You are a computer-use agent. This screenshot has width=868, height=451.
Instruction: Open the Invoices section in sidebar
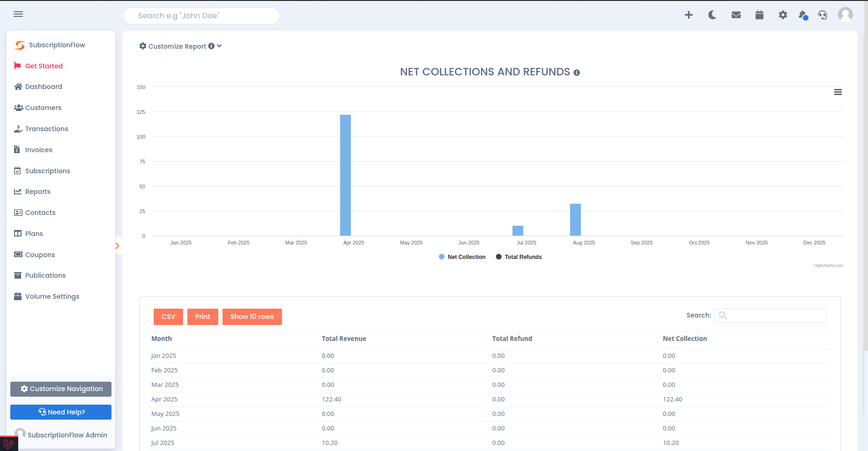[x=38, y=149]
